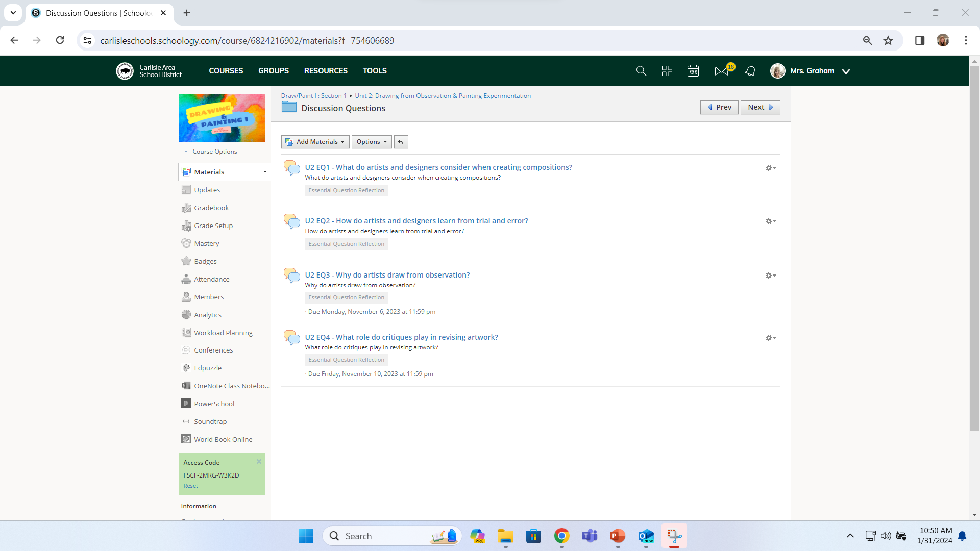The width and height of the screenshot is (980, 551).
Task: Open U2 EQ1 compositions discussion link
Action: point(438,167)
